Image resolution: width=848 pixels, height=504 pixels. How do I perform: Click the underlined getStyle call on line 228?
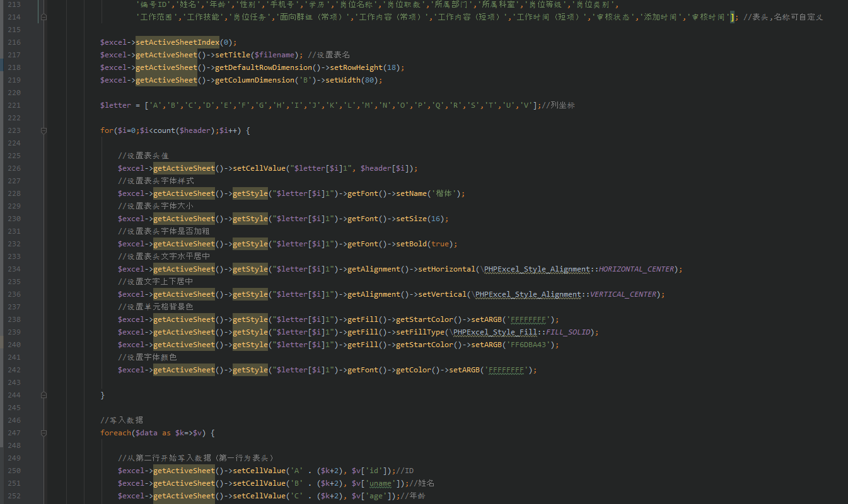(x=250, y=193)
